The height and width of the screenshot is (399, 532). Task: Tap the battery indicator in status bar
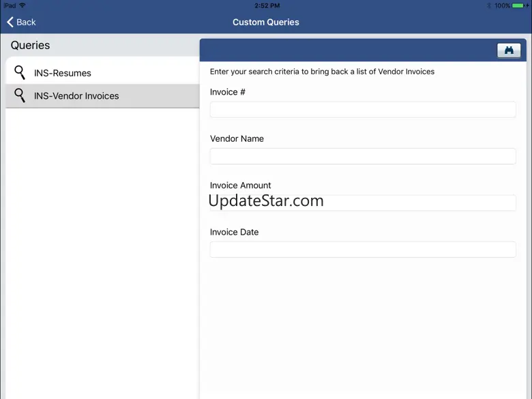(518, 5)
